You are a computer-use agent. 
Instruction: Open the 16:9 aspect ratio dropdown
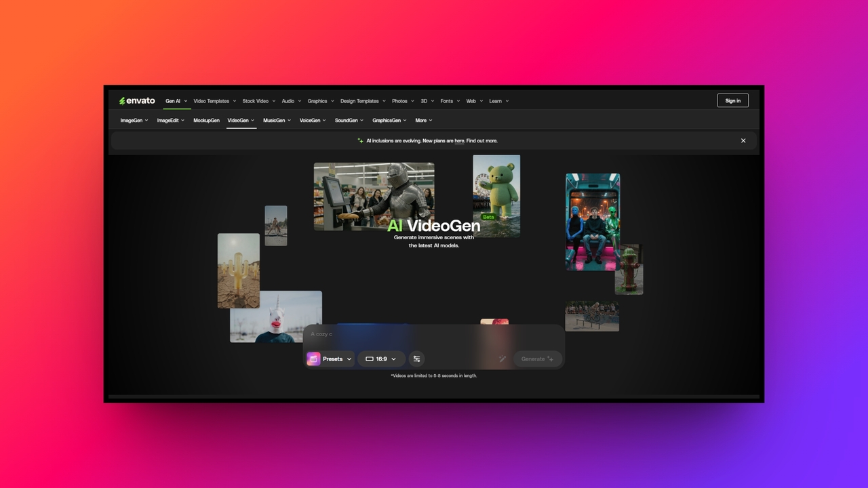[381, 359]
